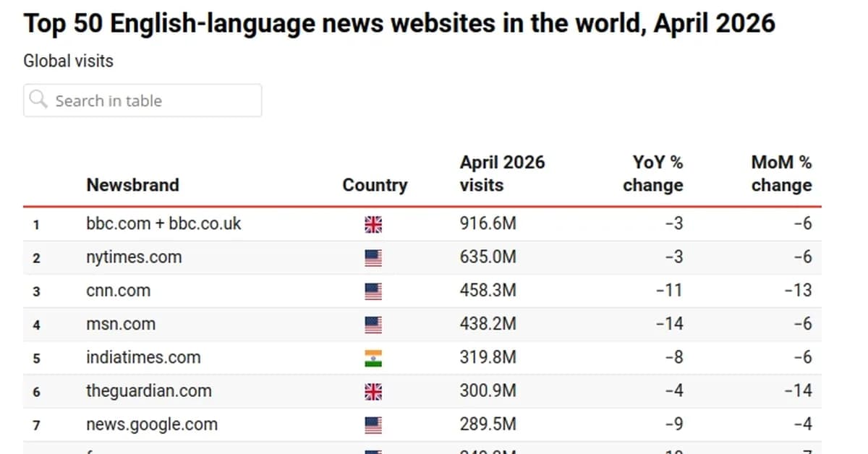Click the US flag in msn.com row

(x=373, y=325)
